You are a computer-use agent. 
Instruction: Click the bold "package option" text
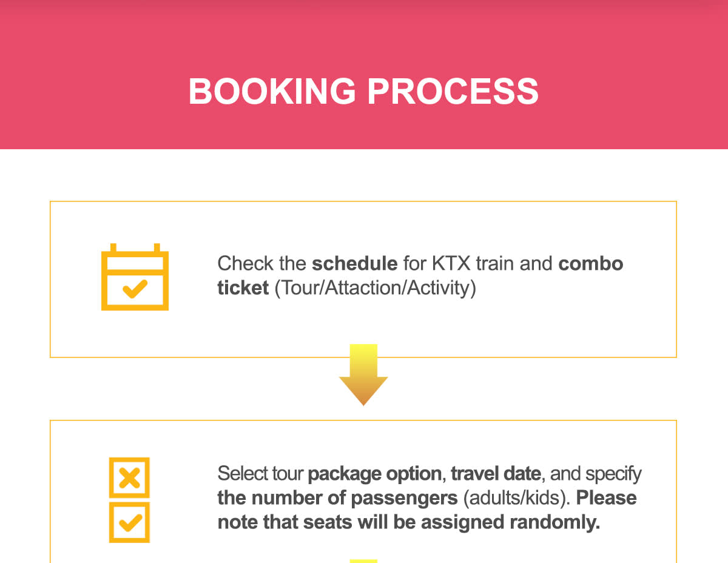point(374,473)
